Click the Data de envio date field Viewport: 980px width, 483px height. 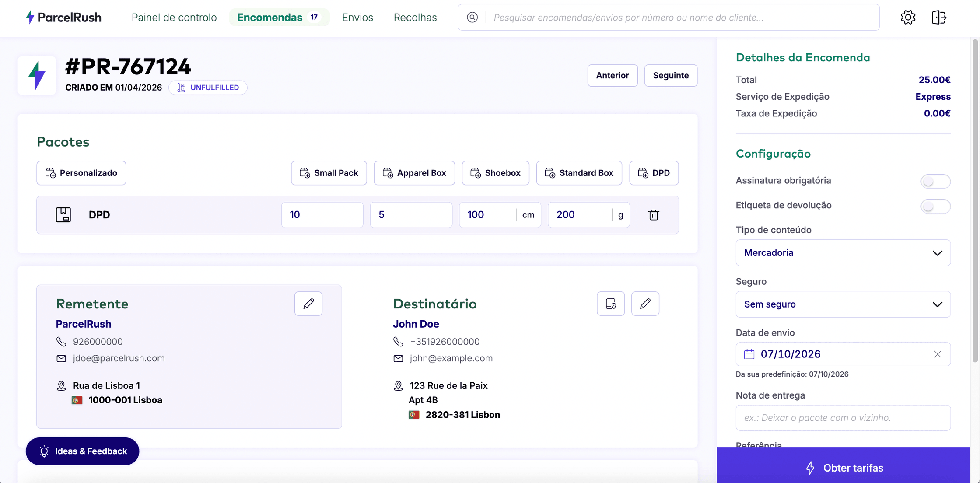pyautogui.click(x=843, y=354)
